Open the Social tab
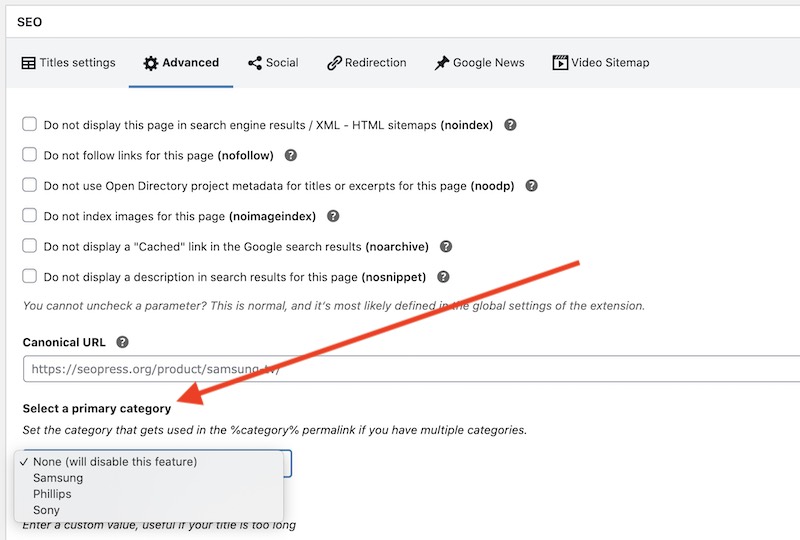Viewport: 800px width, 540px height. [x=273, y=63]
